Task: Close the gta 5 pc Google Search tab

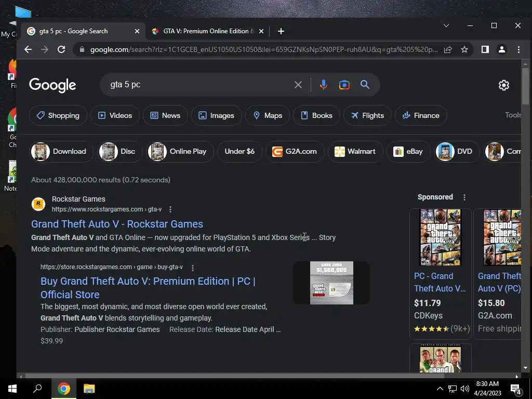Action: tap(137, 31)
